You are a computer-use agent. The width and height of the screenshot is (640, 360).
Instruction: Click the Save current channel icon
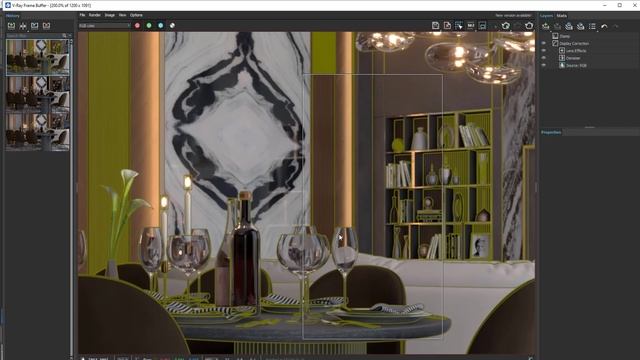click(436, 26)
